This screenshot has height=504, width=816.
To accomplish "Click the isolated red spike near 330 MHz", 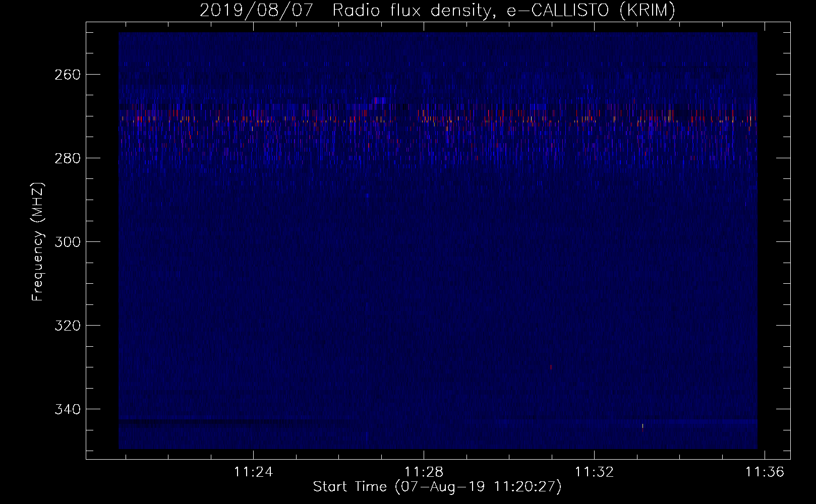I will (x=551, y=367).
